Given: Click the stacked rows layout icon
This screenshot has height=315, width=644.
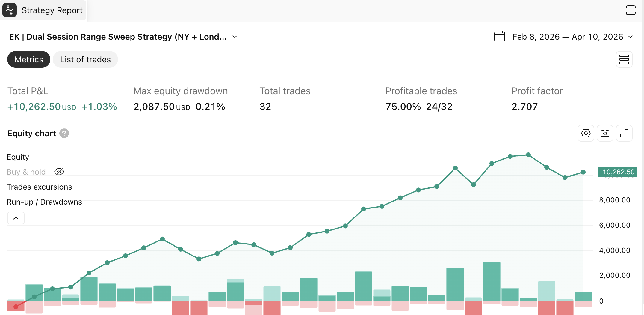Looking at the screenshot, I should coord(624,59).
